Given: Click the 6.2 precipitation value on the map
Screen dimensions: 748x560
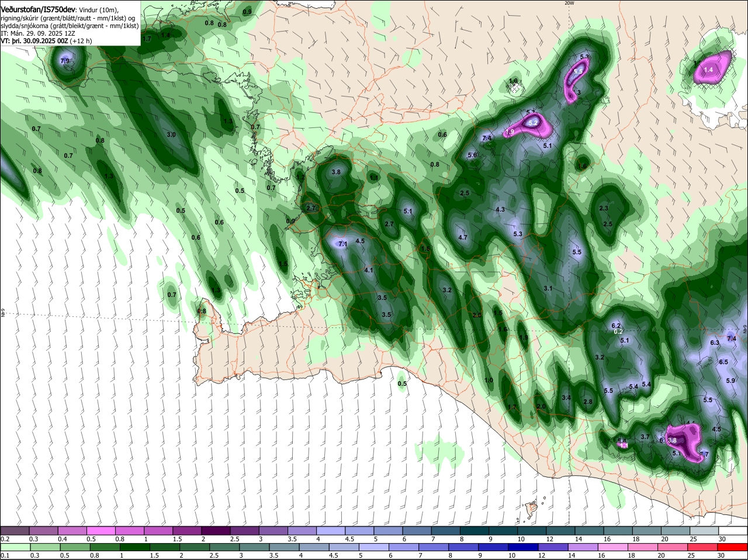Looking at the screenshot, I should click(616, 326).
